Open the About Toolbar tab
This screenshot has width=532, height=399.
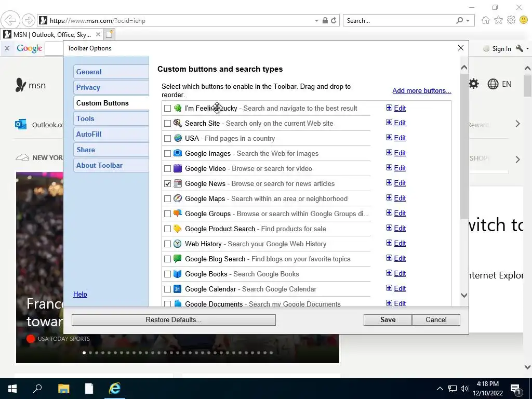click(x=111, y=165)
